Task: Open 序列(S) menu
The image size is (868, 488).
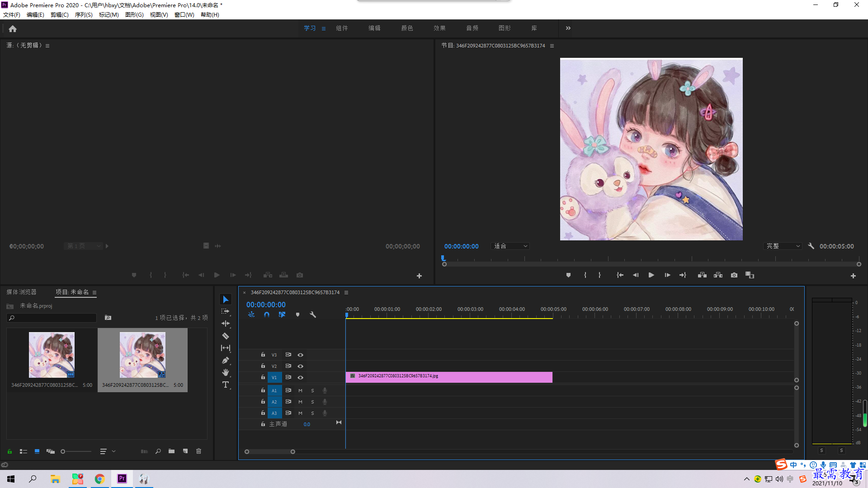Action: click(x=84, y=14)
